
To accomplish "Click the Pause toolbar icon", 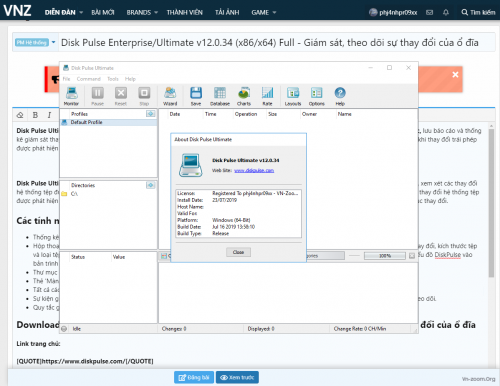I will [97, 96].
